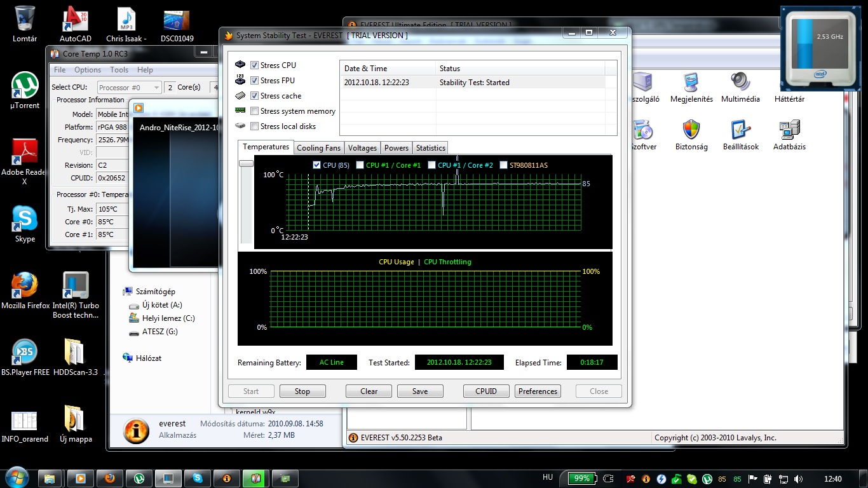Image resolution: width=868 pixels, height=488 pixels.
Task: Switch to Firefox in the taskbar
Action: pos(110,478)
